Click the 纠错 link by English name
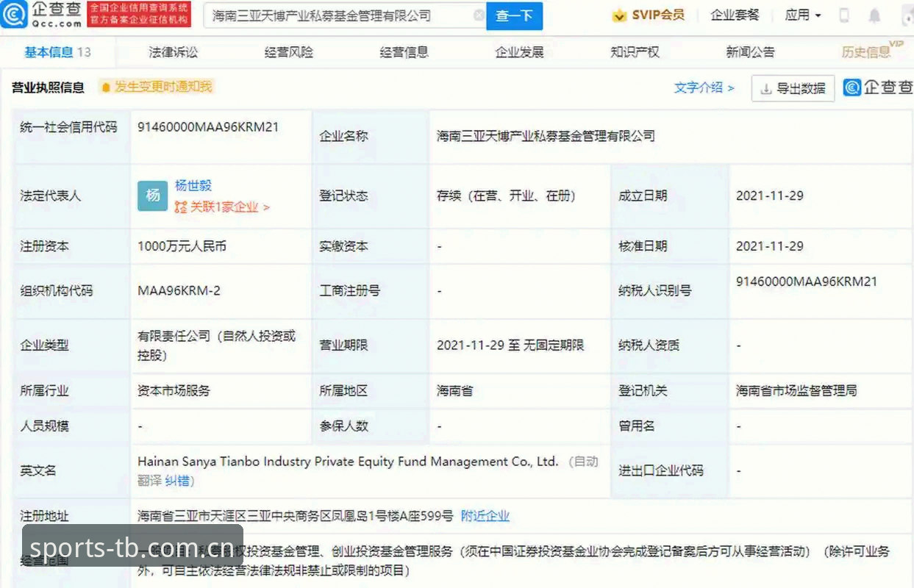Image resolution: width=914 pixels, height=588 pixels. click(176, 481)
